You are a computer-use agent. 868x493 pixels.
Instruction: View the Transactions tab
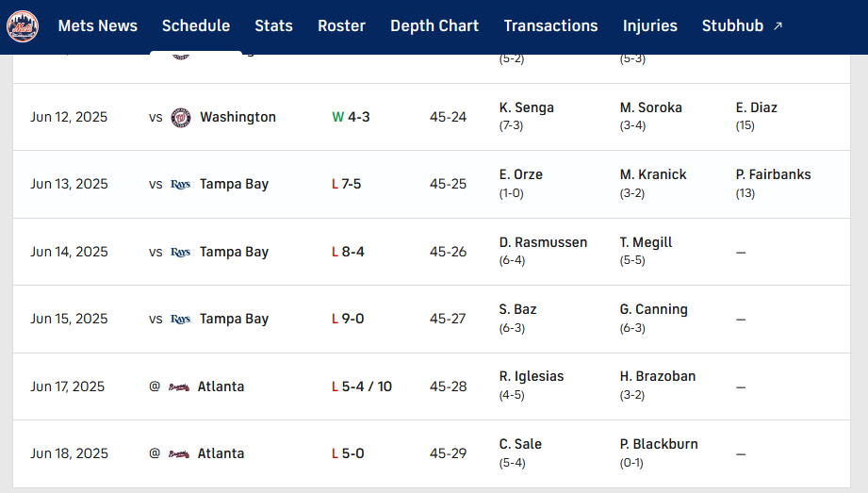[x=550, y=26]
